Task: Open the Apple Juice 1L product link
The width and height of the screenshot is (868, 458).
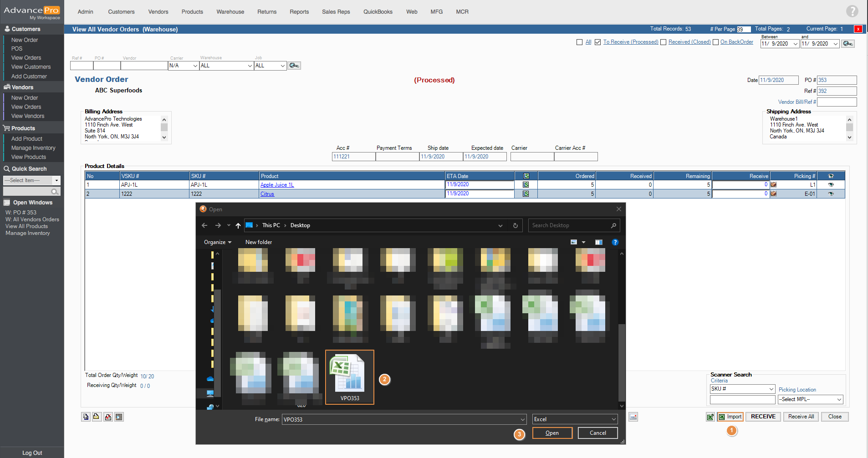Action: point(277,185)
